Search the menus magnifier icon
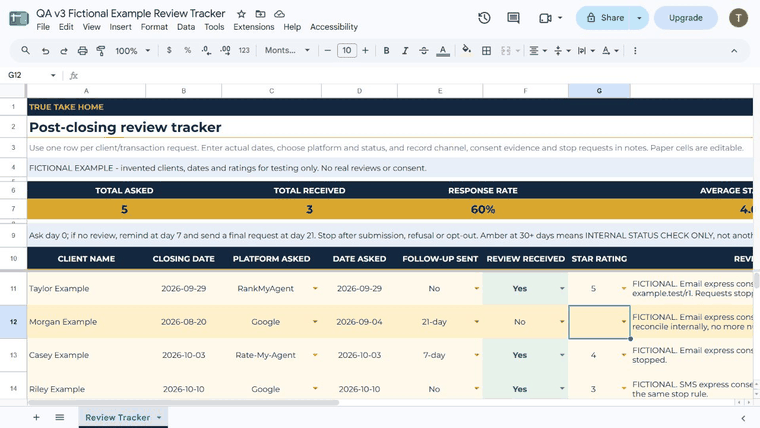760x428 pixels. tap(25, 50)
